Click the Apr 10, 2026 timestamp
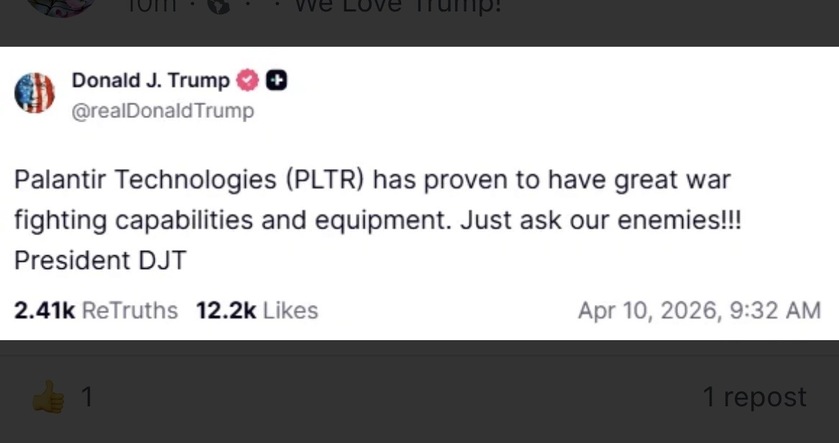This screenshot has height=443, width=839. (699, 311)
